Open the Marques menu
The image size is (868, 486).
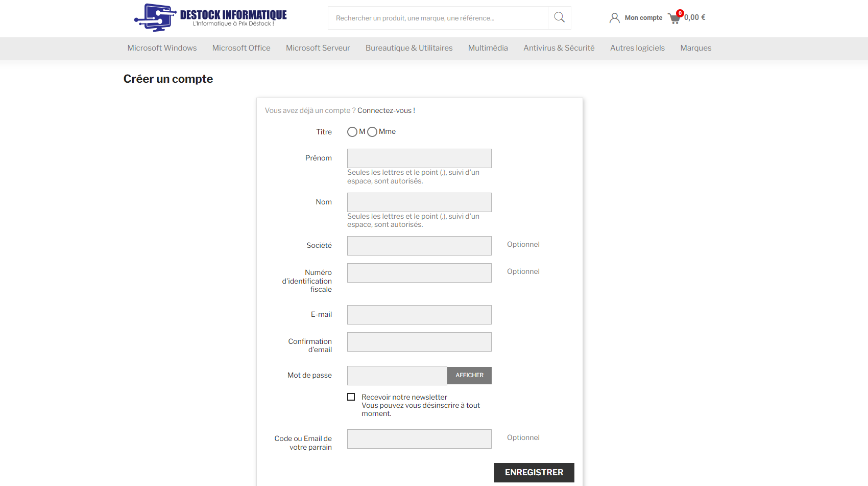coord(695,48)
